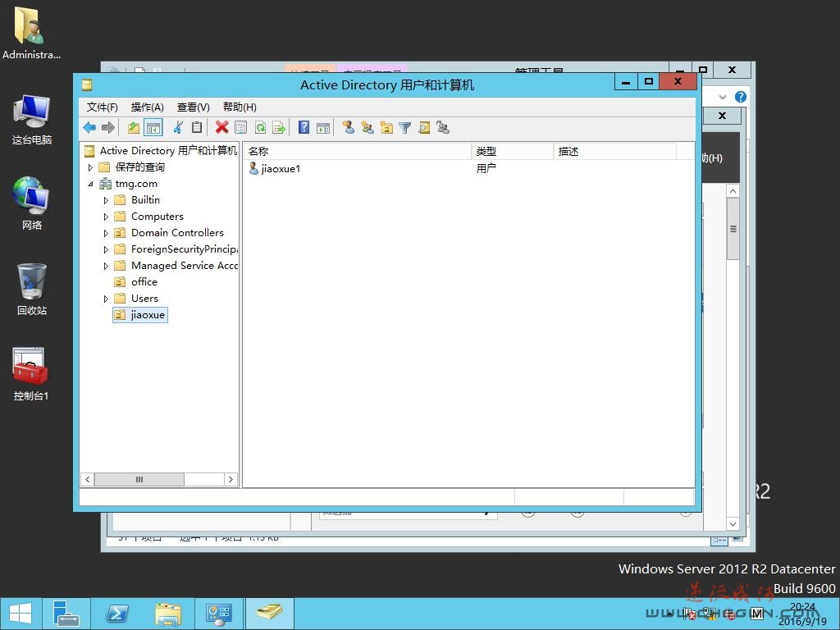Expand the 保存的查询 tree node
The height and width of the screenshot is (630, 840).
click(x=90, y=167)
